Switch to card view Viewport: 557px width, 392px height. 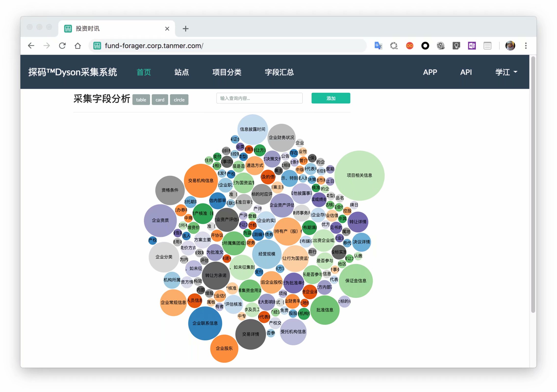coord(160,100)
